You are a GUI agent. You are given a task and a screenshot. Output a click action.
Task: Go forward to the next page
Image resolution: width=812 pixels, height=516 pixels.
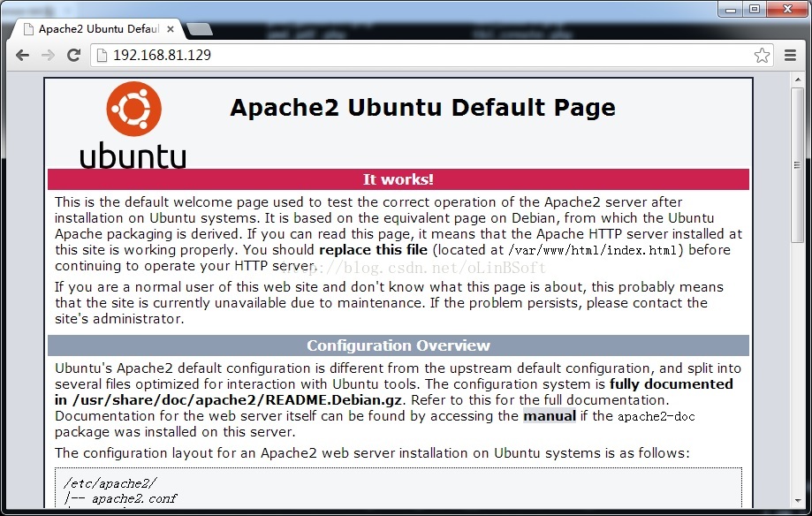pos(49,55)
